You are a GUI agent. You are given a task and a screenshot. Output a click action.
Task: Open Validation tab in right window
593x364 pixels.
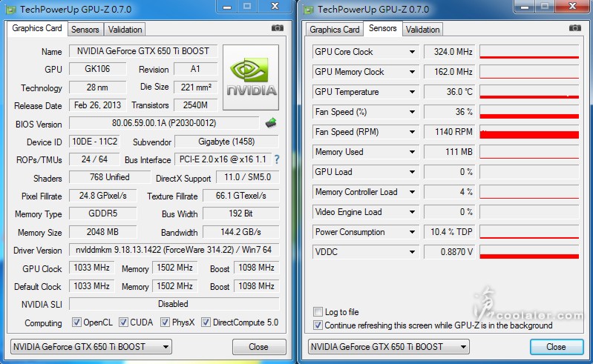tap(422, 30)
